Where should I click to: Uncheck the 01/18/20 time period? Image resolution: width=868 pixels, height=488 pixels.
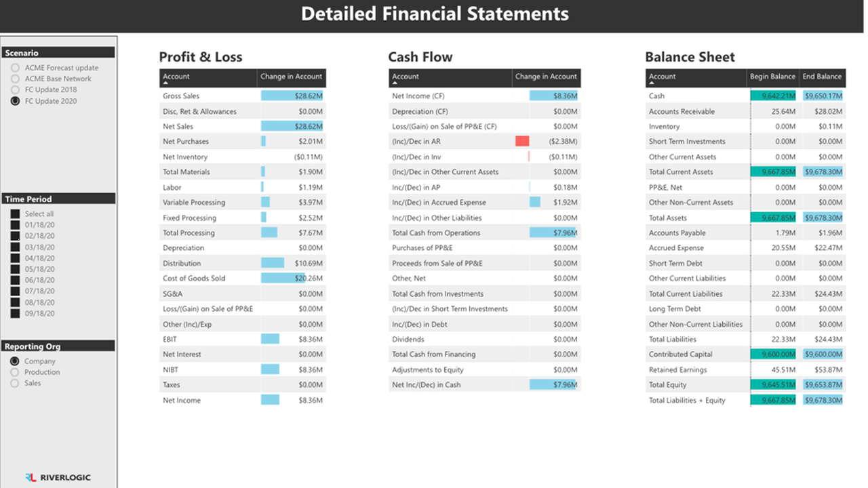pyautogui.click(x=15, y=225)
